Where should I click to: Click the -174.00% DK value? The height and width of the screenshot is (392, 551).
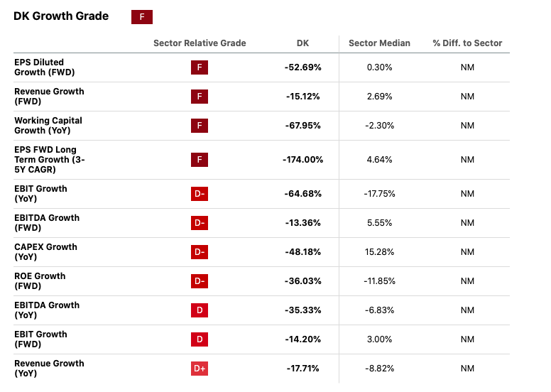[x=302, y=160]
